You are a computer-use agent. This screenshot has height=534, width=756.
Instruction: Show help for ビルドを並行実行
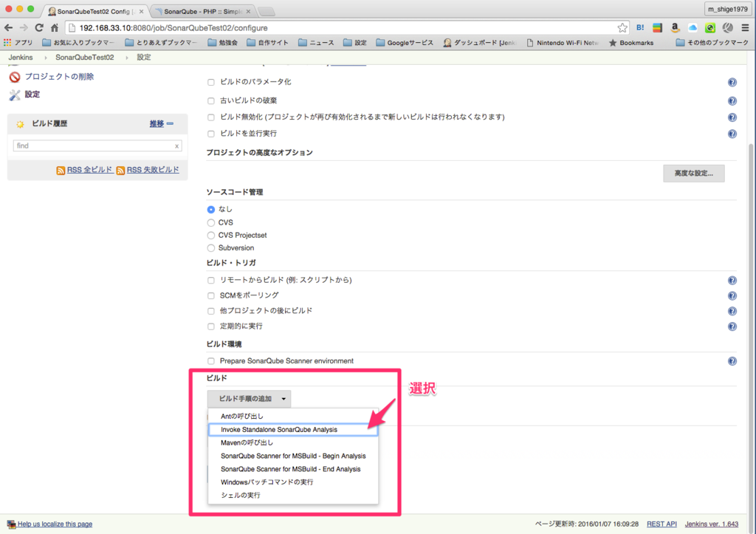click(x=732, y=134)
